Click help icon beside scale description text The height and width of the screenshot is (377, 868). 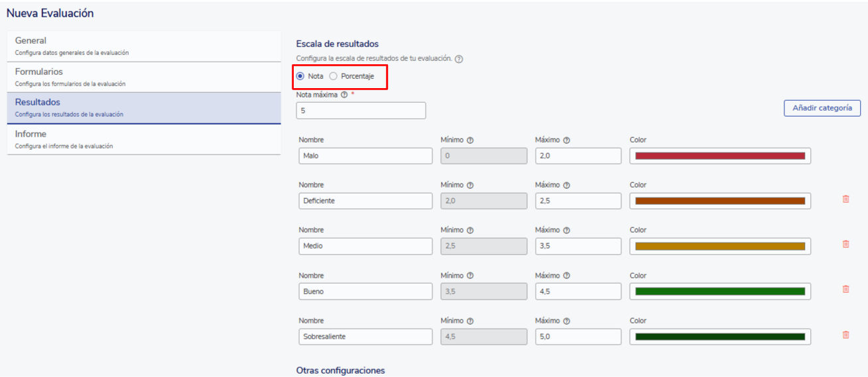pos(459,59)
